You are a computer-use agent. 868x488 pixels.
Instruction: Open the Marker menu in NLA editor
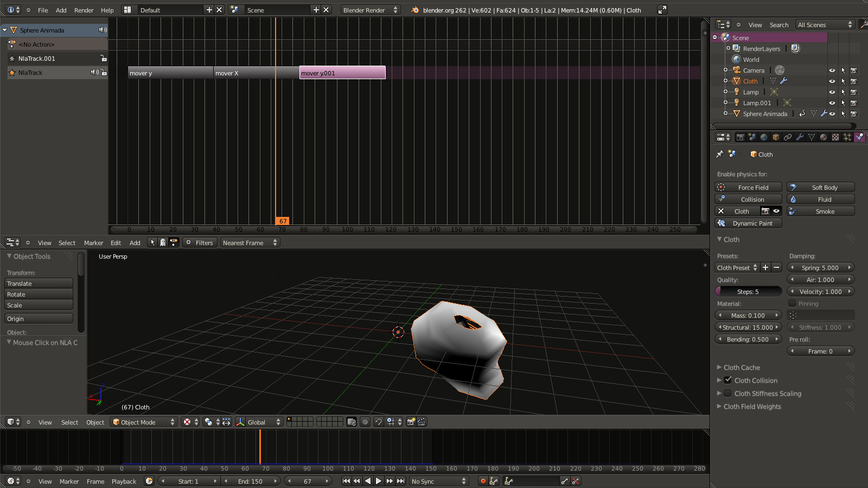(x=93, y=242)
